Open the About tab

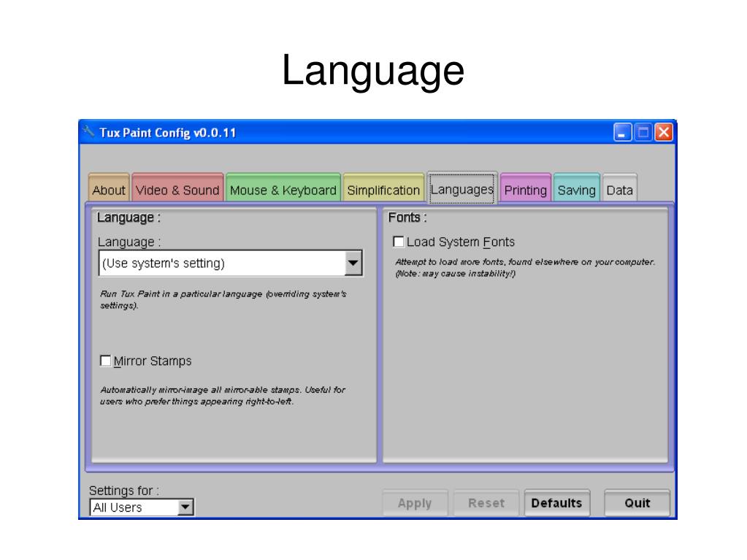coord(109,188)
